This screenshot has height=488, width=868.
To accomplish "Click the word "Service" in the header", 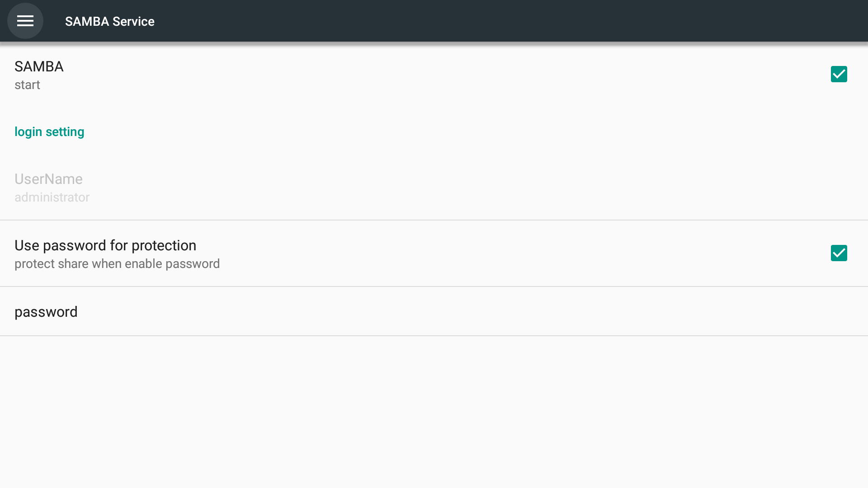I will point(133,21).
